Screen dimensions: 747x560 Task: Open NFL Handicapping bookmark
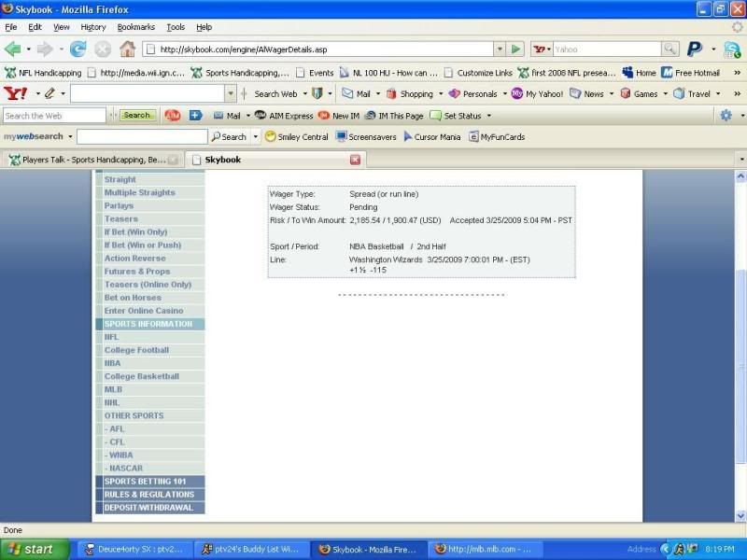tap(43, 73)
